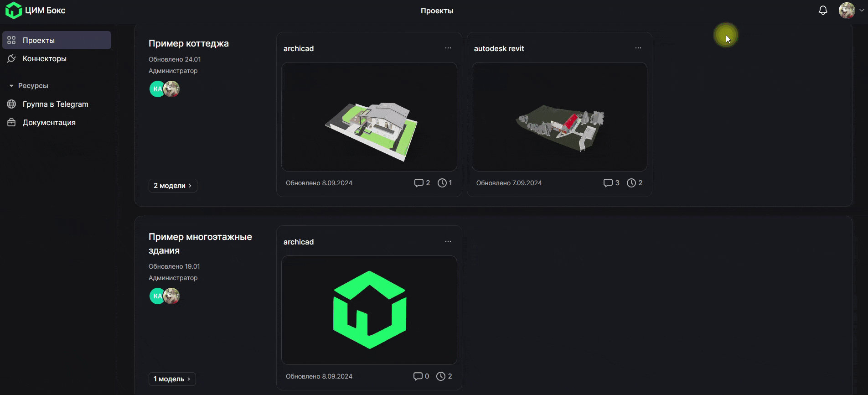Click the autodesk revit card title
Image resolution: width=868 pixels, height=395 pixels.
(x=499, y=48)
